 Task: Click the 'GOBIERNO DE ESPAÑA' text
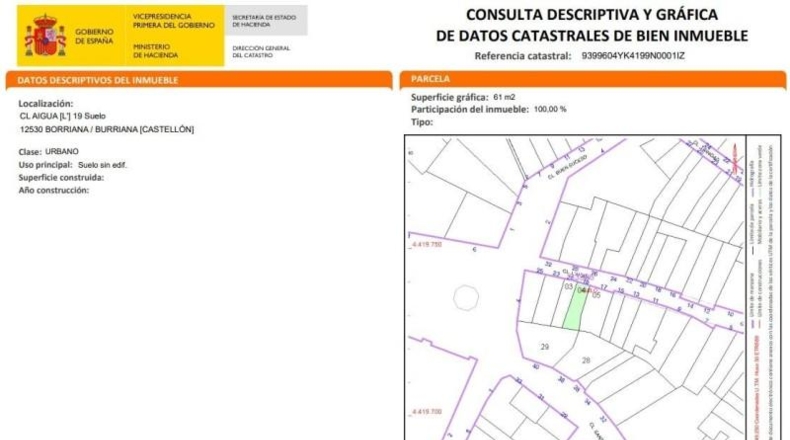[94, 36]
